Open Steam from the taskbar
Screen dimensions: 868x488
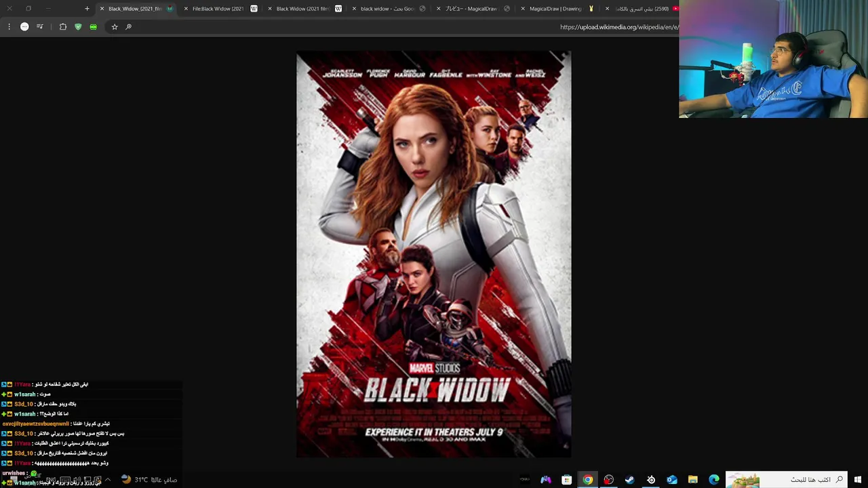(630, 480)
